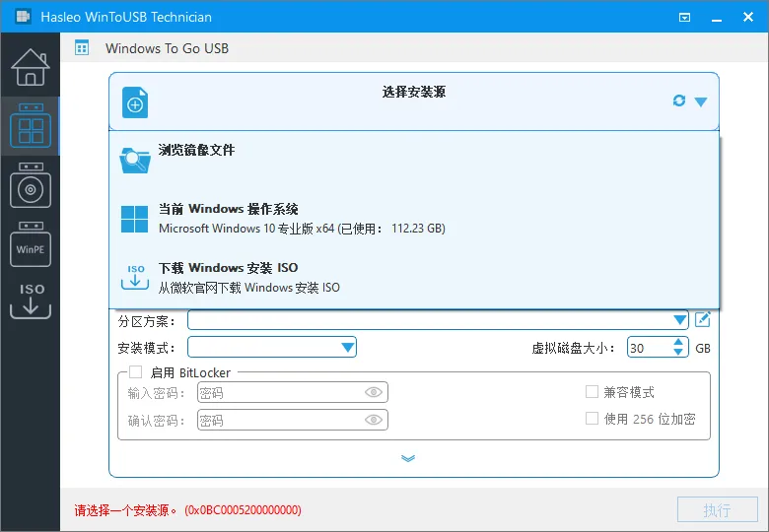Enable the 启用 BitLocker checkbox

(135, 372)
